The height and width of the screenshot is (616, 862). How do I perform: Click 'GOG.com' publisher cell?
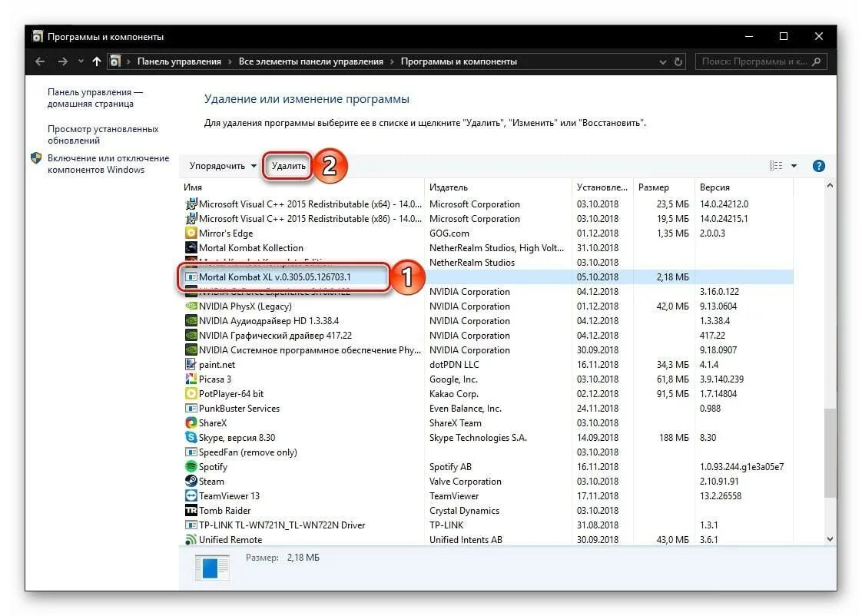[x=449, y=233]
